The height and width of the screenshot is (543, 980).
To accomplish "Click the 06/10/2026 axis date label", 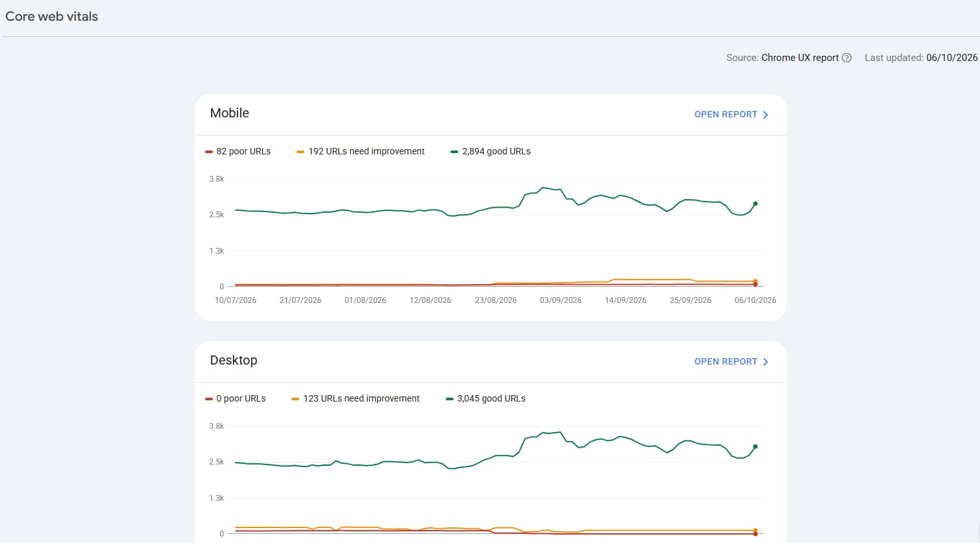I will click(x=755, y=300).
